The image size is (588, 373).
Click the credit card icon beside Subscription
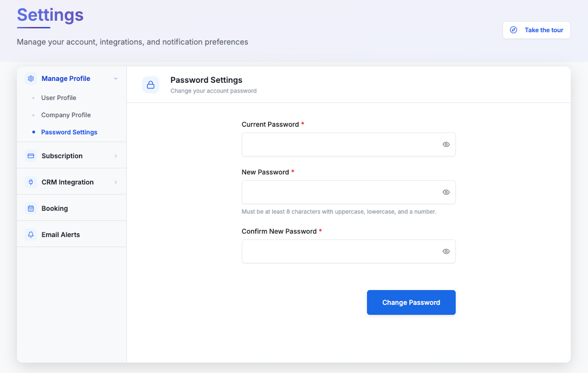[31, 156]
